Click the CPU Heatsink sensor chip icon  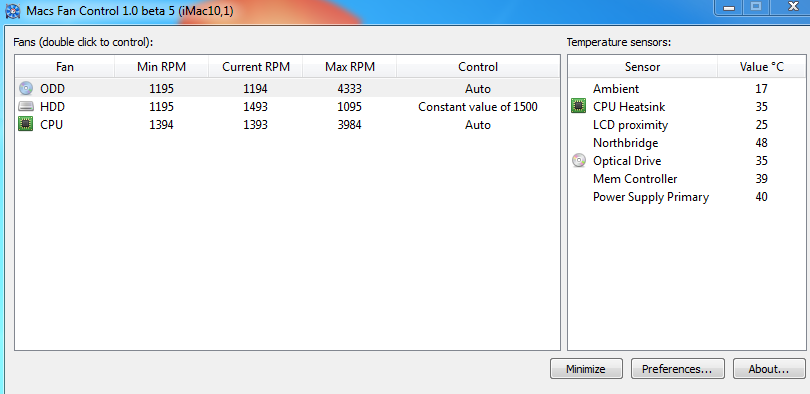click(579, 106)
